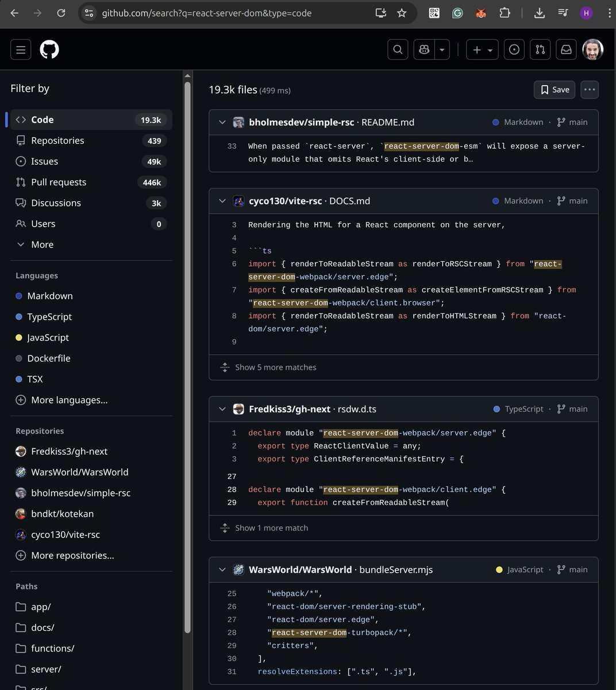Select the Code filter

click(x=91, y=120)
